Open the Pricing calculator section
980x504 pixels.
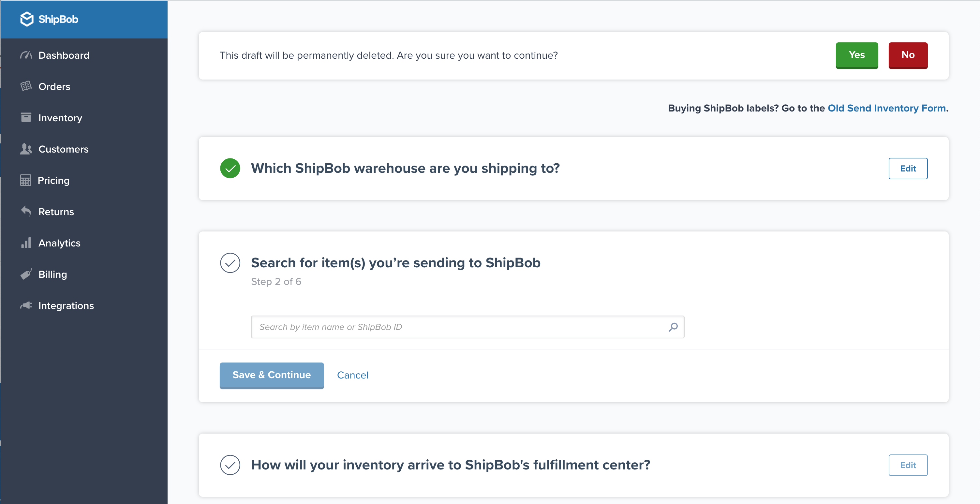point(53,180)
